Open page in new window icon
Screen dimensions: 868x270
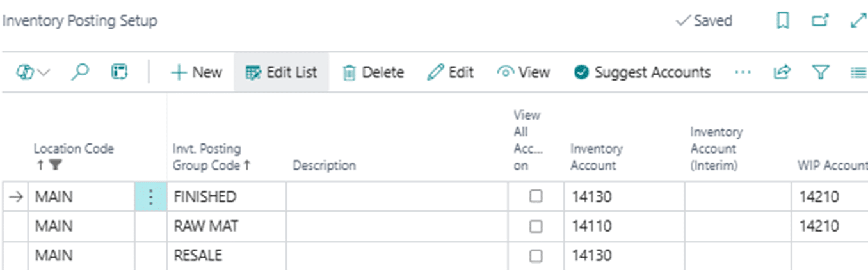[x=820, y=21]
